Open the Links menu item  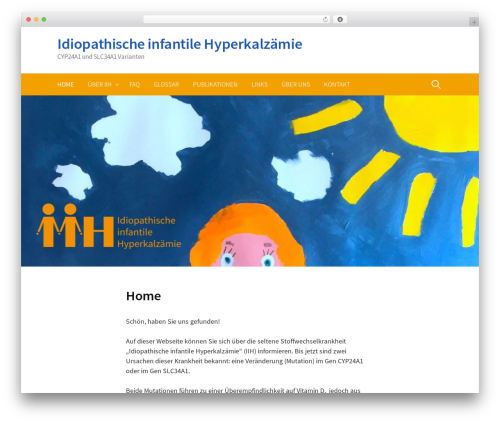click(259, 84)
